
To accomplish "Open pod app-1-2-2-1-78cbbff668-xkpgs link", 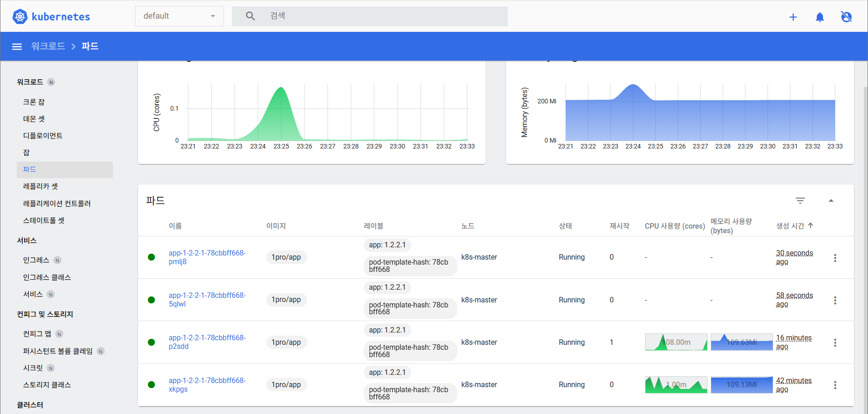I will pos(207,385).
